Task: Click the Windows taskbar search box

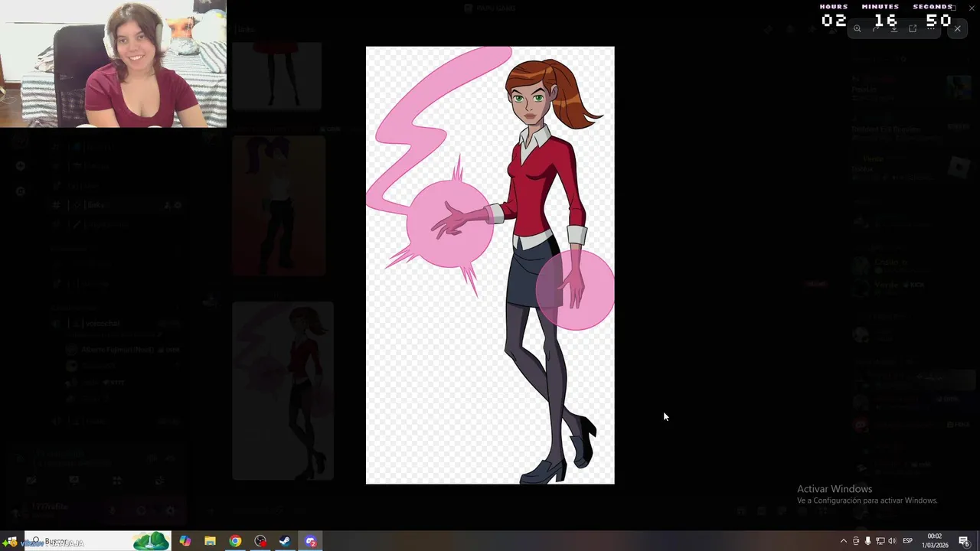Action: [x=97, y=541]
